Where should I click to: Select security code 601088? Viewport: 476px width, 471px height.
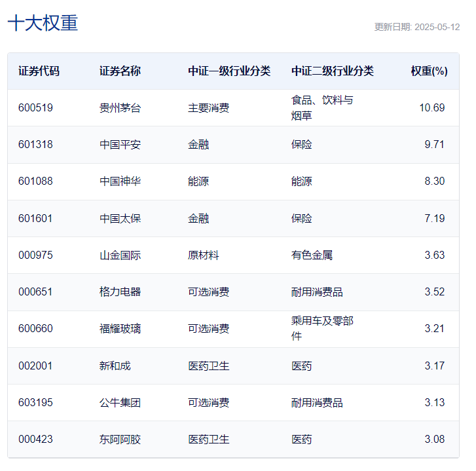click(35, 181)
